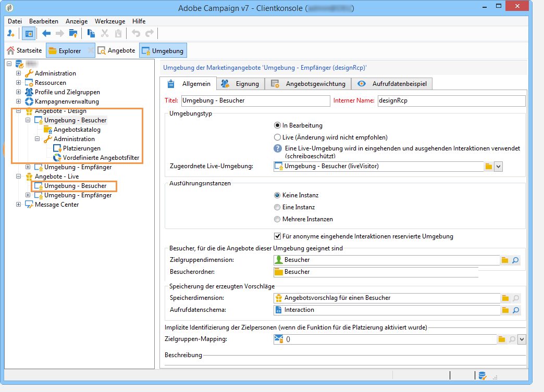Screen dimensions: 544x392
Task: Expand the Ressourcen tree node
Action: pos(18,82)
